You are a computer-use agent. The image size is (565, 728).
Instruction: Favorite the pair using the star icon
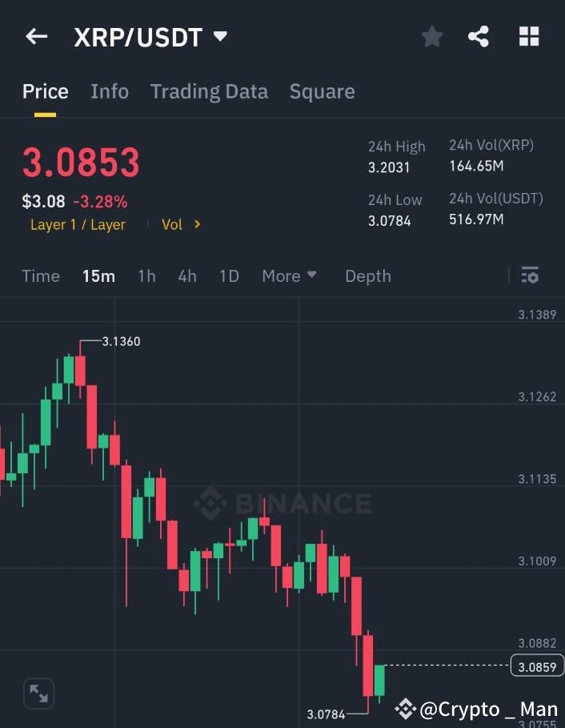pos(432,36)
